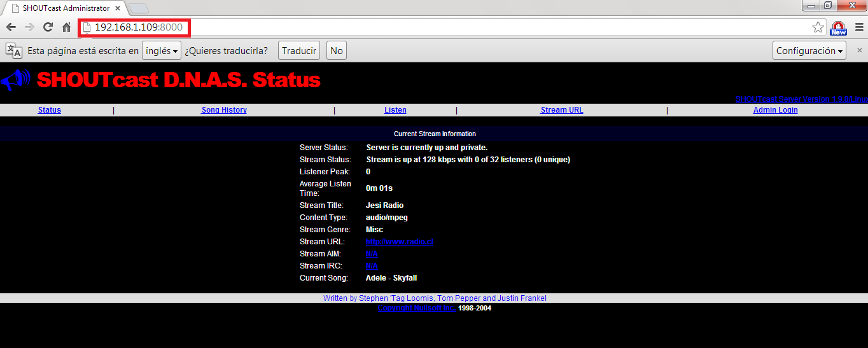Open the inglés language dropdown

(162, 50)
